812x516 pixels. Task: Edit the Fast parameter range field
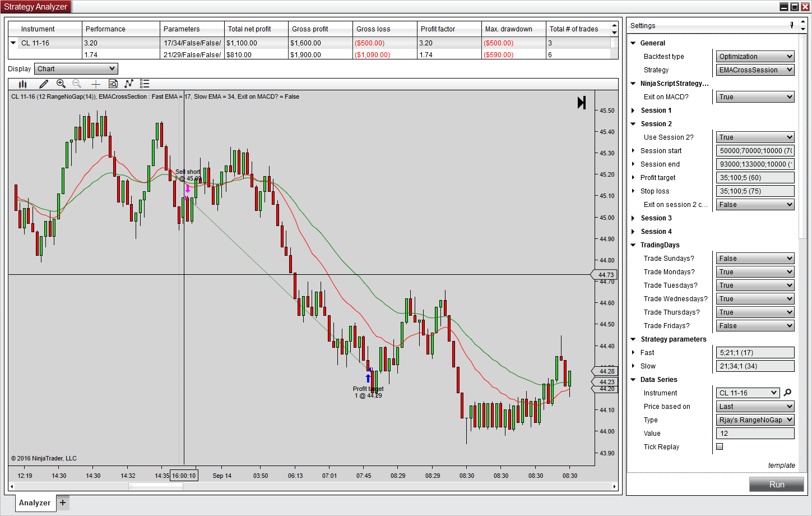[755, 353]
